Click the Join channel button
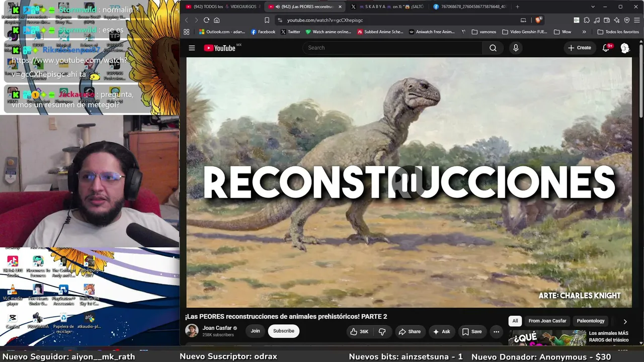Viewport: 644px width, 362px height. click(x=255, y=331)
